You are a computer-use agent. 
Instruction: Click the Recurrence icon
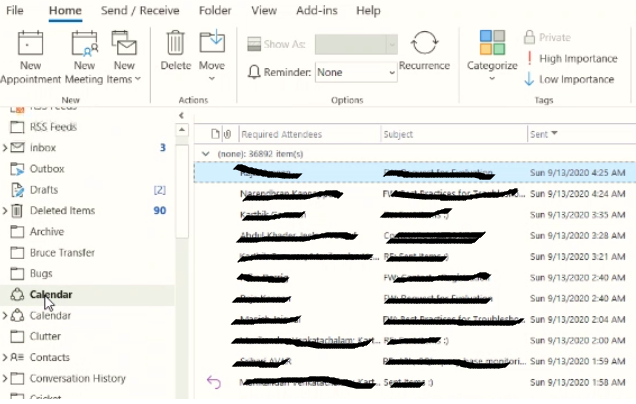(424, 43)
